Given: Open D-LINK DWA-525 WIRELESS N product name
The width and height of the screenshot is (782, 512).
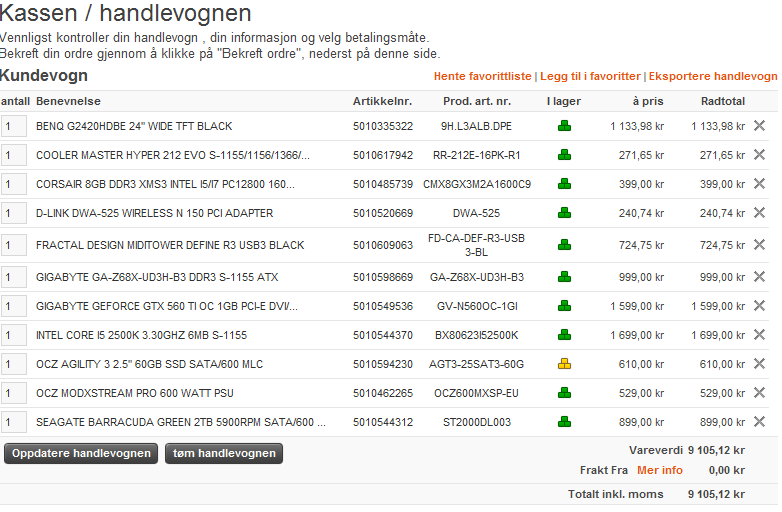Looking at the screenshot, I should [155, 213].
